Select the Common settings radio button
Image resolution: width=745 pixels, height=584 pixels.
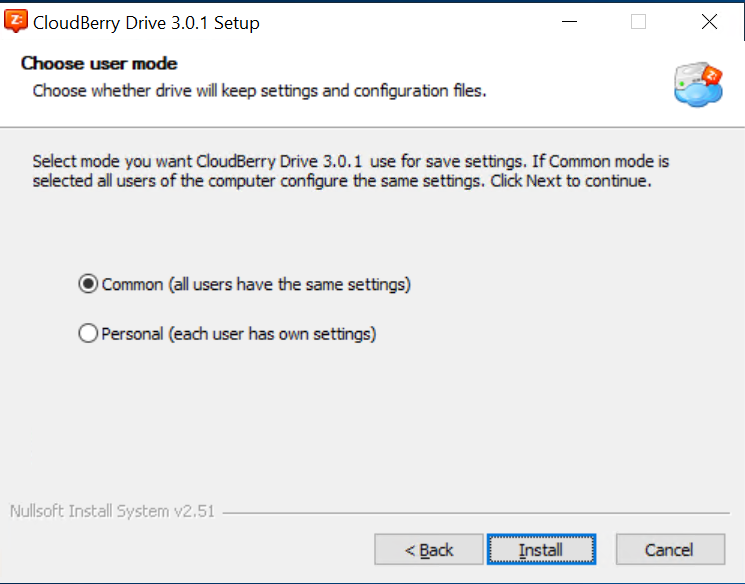pyautogui.click(x=88, y=284)
